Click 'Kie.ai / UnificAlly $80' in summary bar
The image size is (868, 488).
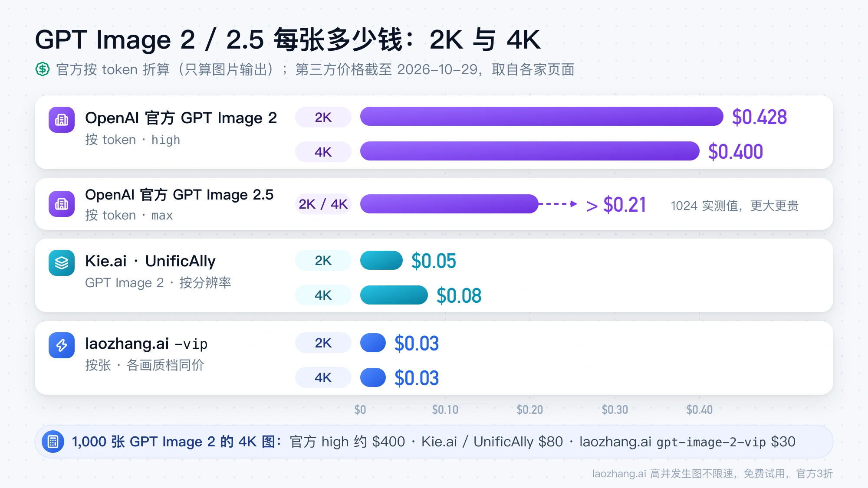[492, 442]
